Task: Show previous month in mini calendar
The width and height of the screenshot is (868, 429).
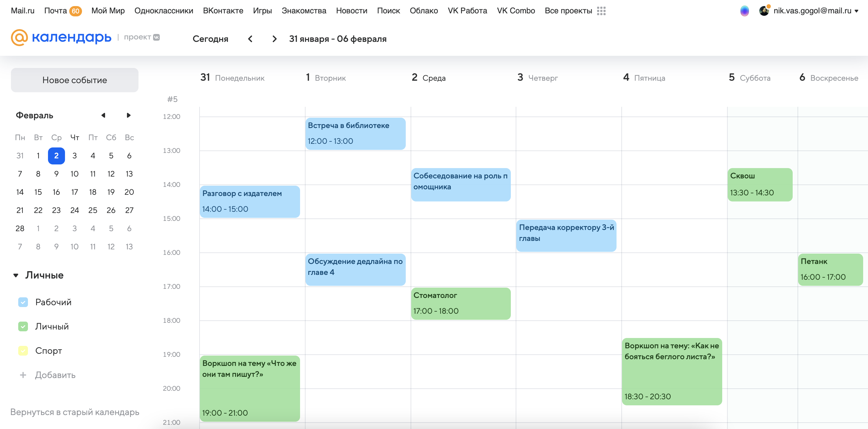Action: coord(103,116)
